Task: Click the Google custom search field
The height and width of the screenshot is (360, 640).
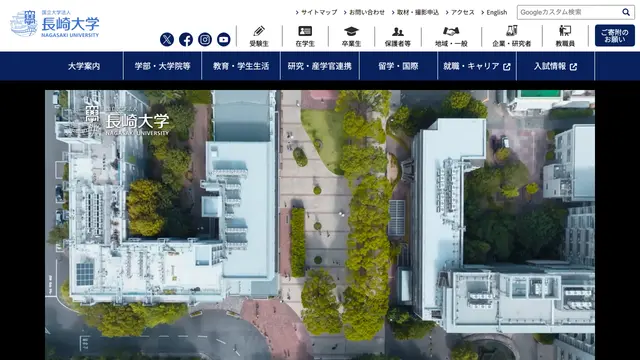Action: (x=569, y=12)
